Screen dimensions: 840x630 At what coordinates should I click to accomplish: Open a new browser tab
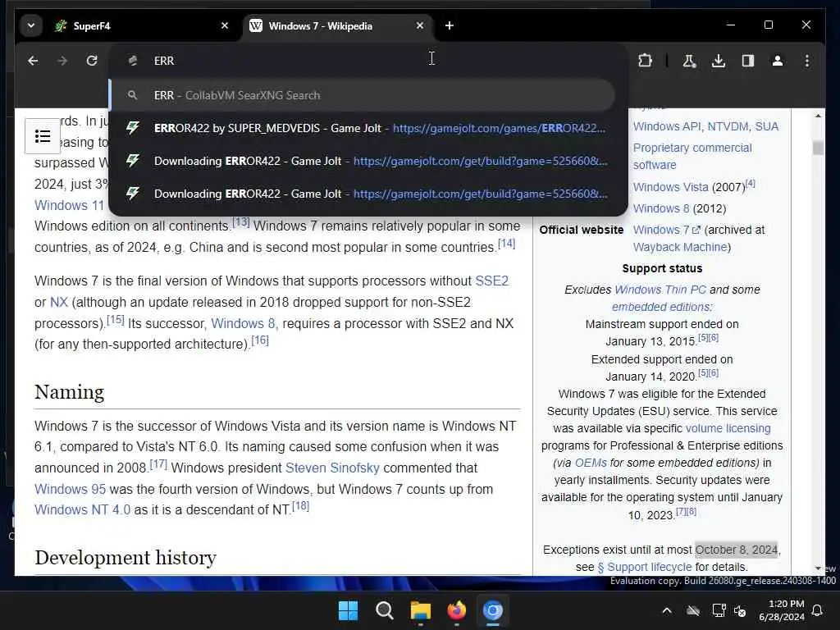(450, 25)
